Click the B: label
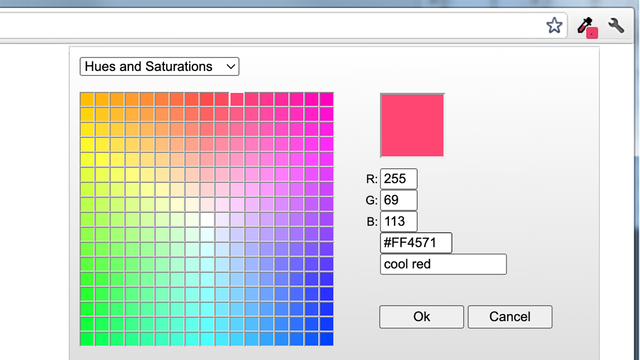Viewport: 640px width, 360px height. 372,222
